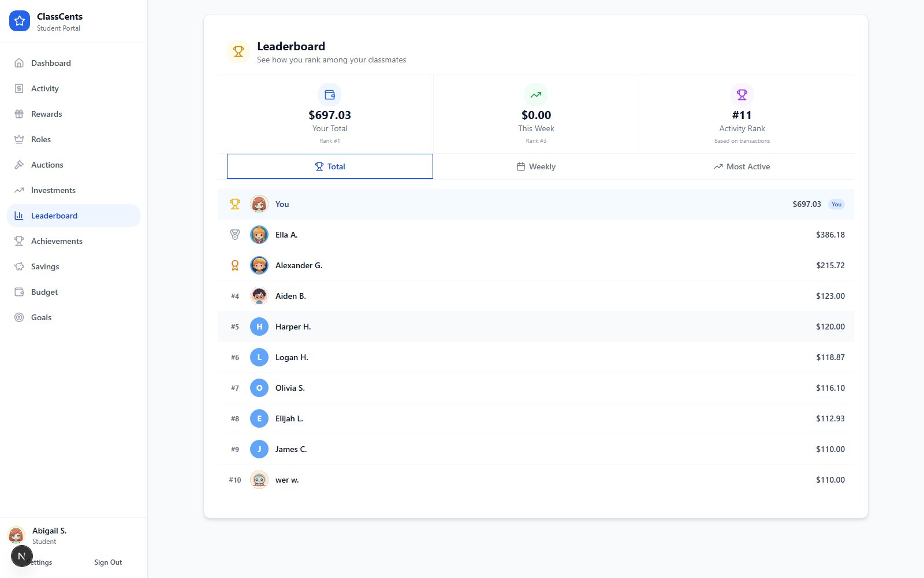Click Abigail S. profile avatar in sidebar

pyautogui.click(x=16, y=535)
